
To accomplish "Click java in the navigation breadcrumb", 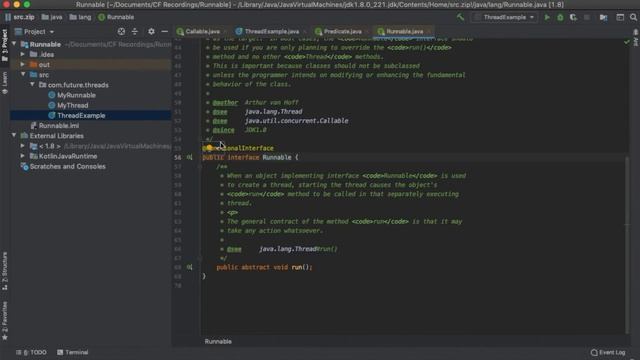I will 52,17.
